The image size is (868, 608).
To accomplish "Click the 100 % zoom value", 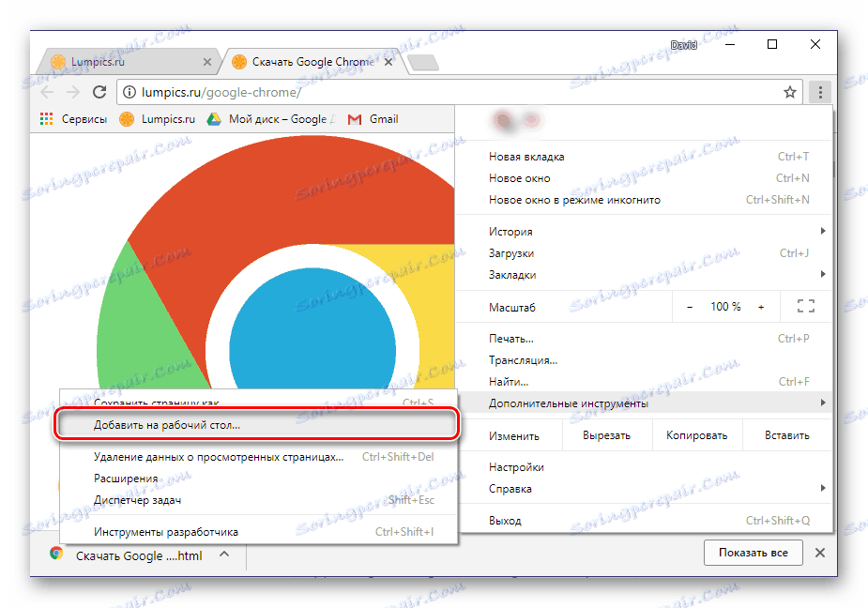I will click(x=725, y=306).
